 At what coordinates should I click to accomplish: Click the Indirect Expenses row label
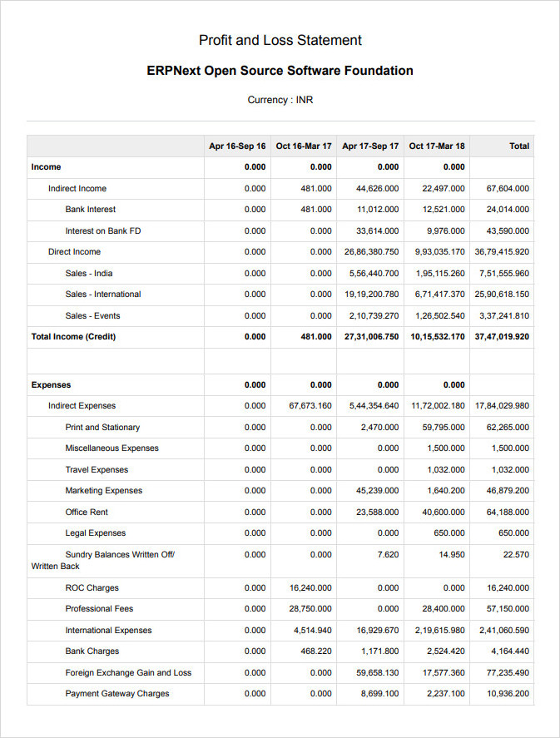(x=82, y=406)
